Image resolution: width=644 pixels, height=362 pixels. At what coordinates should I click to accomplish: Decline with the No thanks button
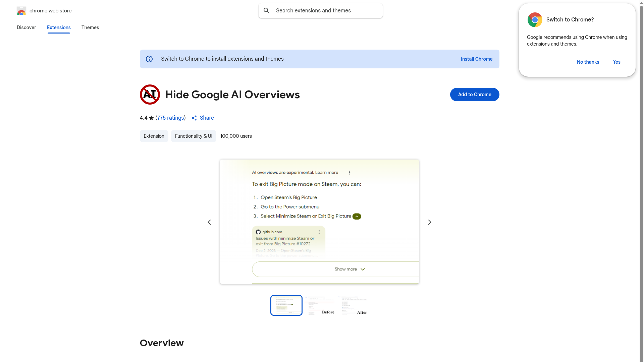[x=588, y=62]
